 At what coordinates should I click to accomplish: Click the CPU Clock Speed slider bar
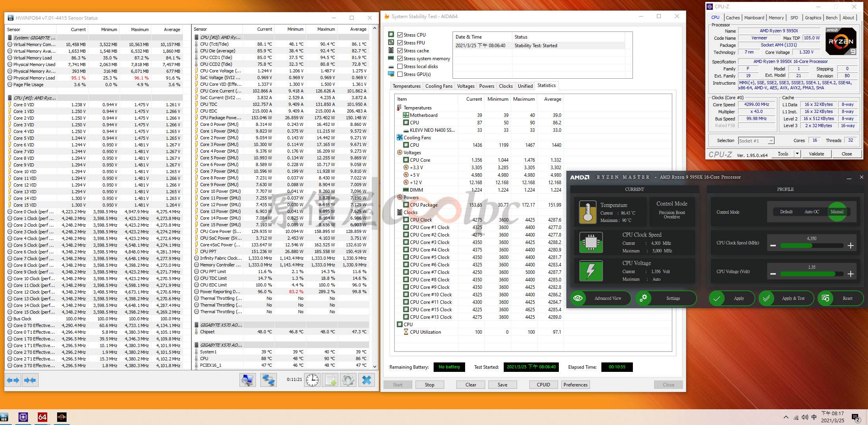[x=811, y=246]
